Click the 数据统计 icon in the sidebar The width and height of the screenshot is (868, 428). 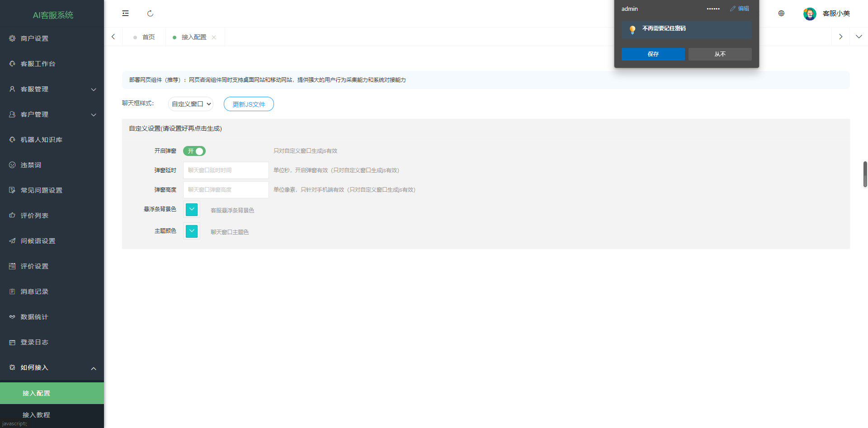12,317
